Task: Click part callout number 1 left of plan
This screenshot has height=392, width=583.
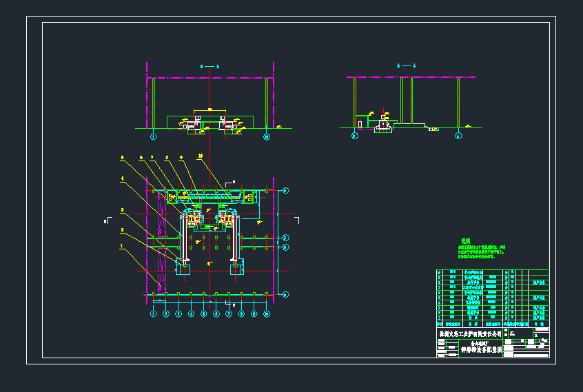Action: pos(122,245)
